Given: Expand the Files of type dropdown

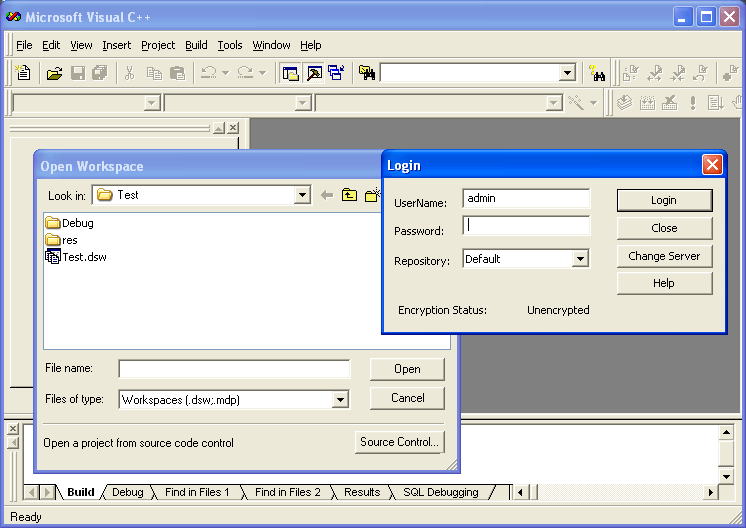Looking at the screenshot, I should tap(340, 400).
